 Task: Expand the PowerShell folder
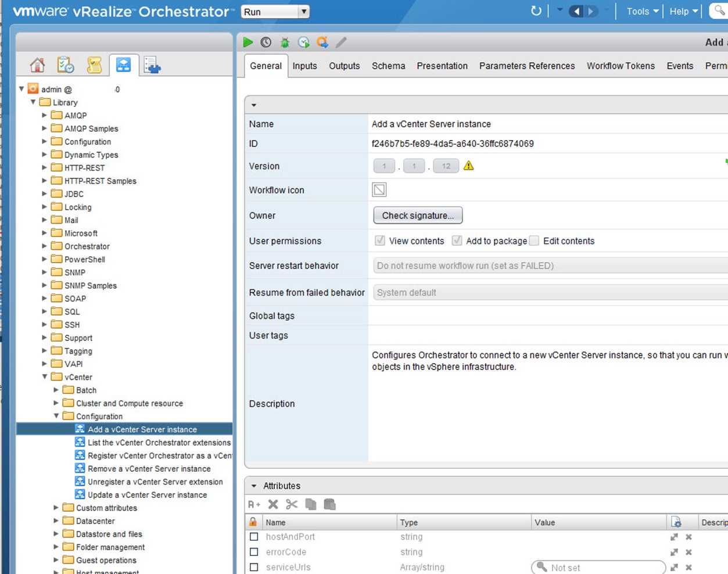click(x=45, y=259)
